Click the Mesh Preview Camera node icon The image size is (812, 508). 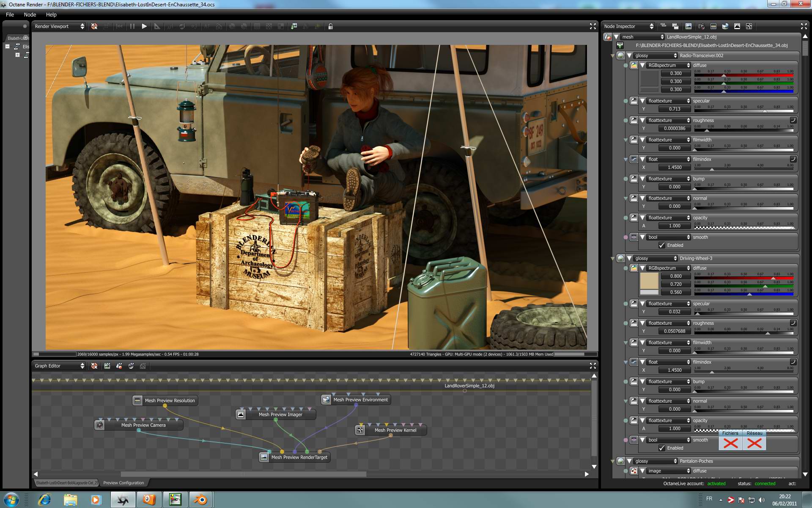[99, 425]
